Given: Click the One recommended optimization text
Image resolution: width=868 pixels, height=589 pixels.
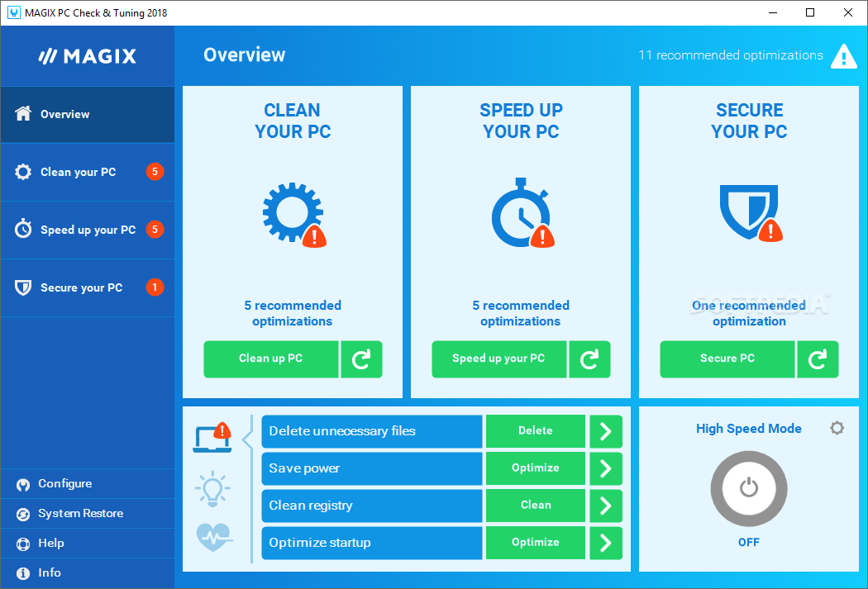Looking at the screenshot, I should pos(749,314).
